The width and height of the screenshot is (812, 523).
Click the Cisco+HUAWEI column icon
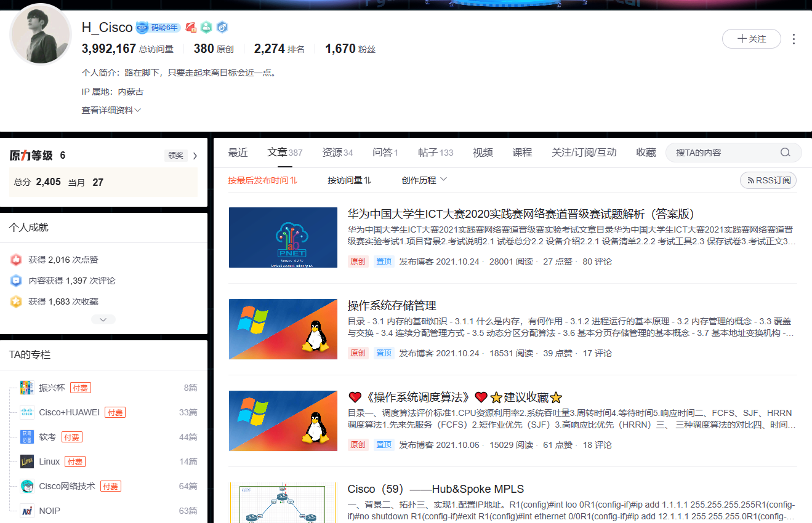tap(26, 412)
